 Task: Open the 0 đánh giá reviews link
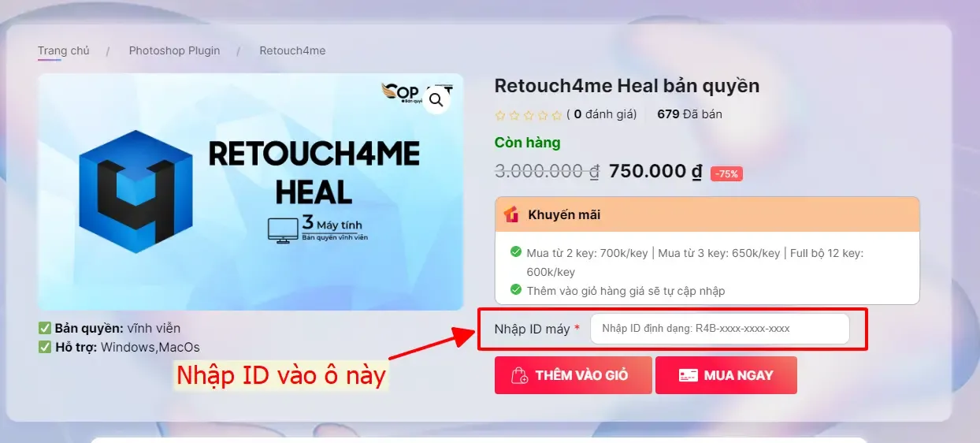point(601,114)
